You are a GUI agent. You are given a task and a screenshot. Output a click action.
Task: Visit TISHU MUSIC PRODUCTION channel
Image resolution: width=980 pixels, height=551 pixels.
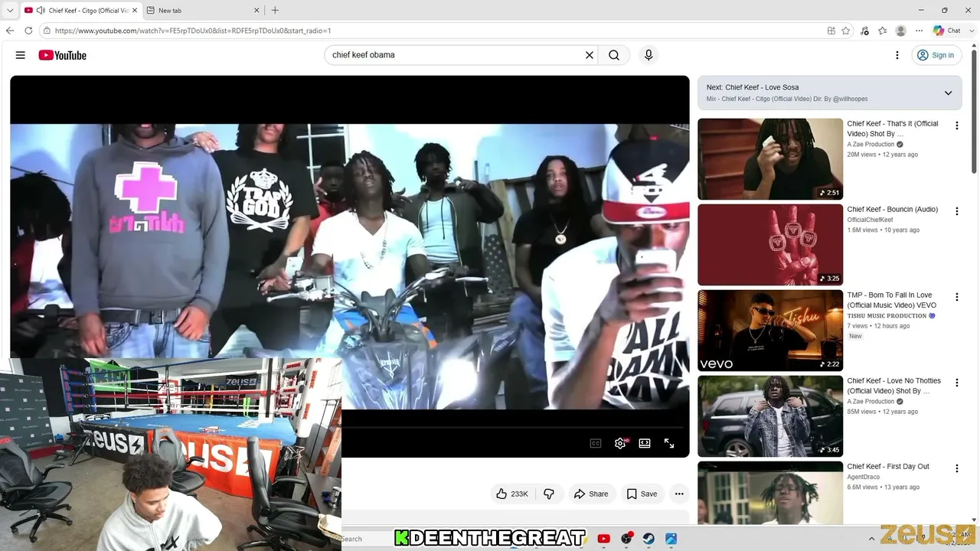click(887, 315)
